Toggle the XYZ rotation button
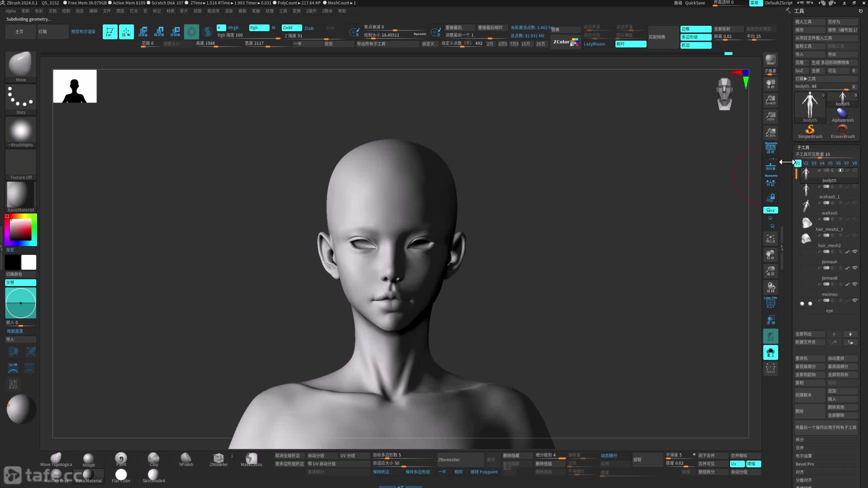Viewport: 868px width, 488px height. pos(770,210)
